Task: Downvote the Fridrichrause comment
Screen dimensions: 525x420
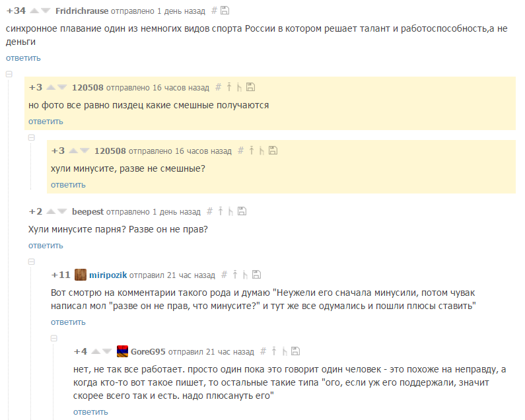Action: coord(46,11)
